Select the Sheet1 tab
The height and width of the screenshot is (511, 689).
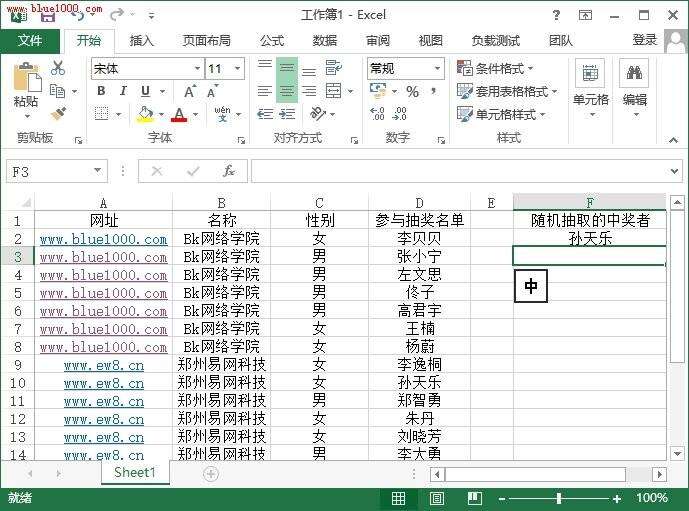pyautogui.click(x=135, y=473)
